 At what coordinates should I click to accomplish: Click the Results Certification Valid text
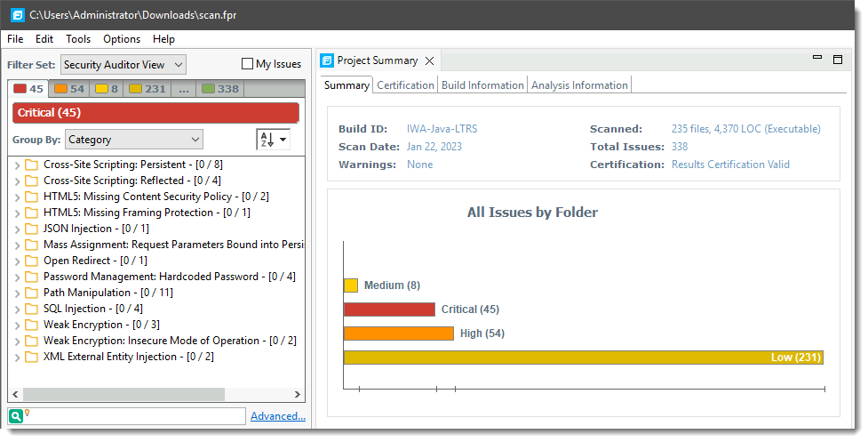tap(730, 165)
